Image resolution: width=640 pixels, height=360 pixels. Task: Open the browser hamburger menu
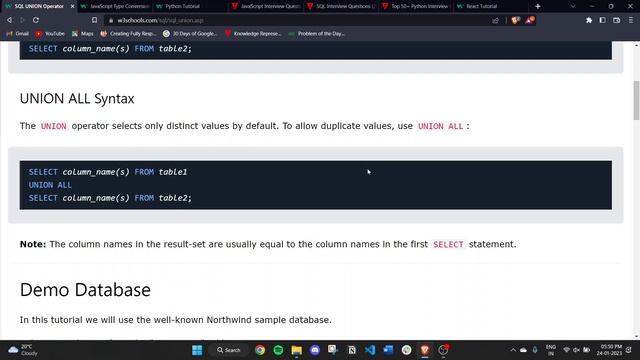click(631, 20)
